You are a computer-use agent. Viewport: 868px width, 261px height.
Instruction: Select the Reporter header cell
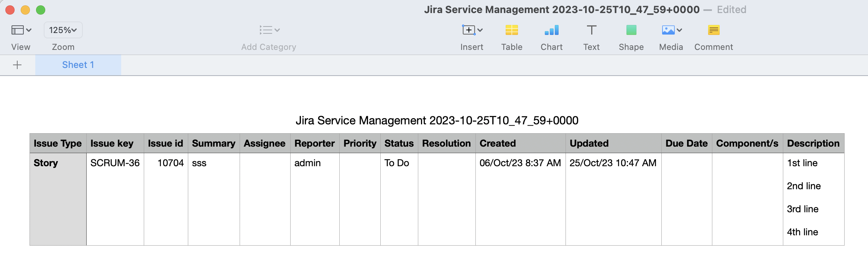click(x=315, y=143)
